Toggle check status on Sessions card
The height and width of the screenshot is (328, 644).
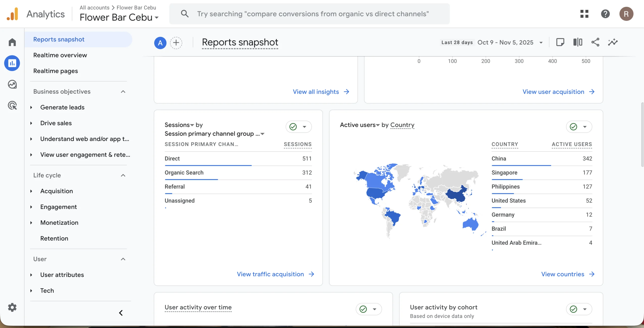[x=293, y=127]
